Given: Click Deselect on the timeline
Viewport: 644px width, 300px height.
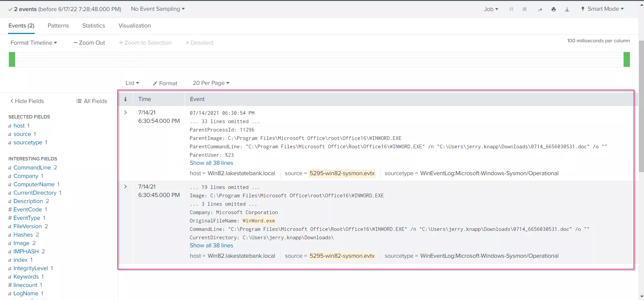Looking at the screenshot, I should click(x=199, y=43).
